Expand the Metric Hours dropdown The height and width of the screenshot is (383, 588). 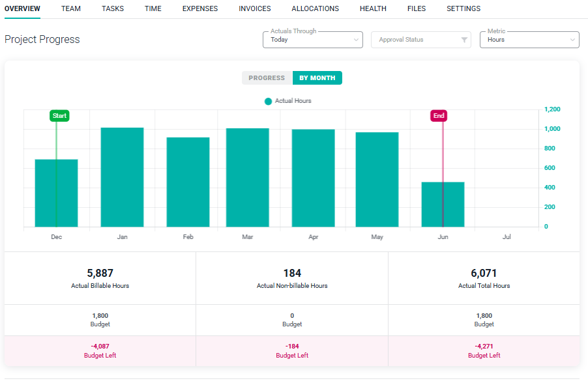tap(529, 40)
